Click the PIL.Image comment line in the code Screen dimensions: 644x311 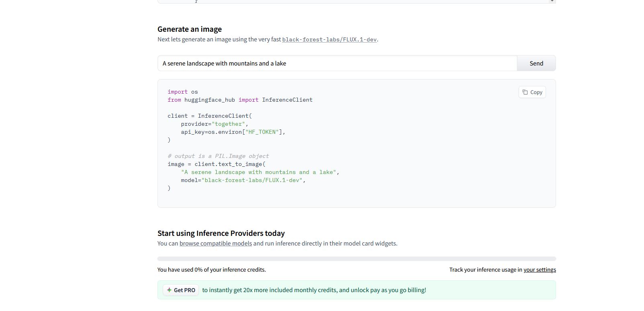pyautogui.click(x=218, y=156)
